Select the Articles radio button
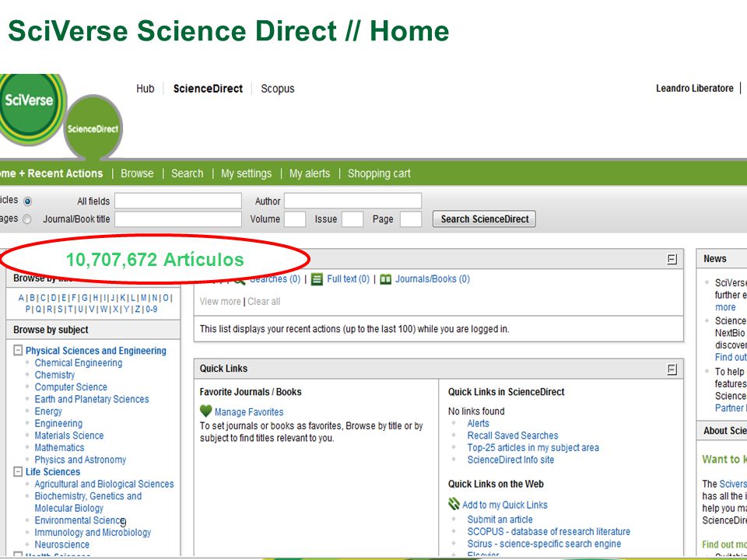Image resolution: width=747 pixels, height=560 pixels. click(x=28, y=201)
